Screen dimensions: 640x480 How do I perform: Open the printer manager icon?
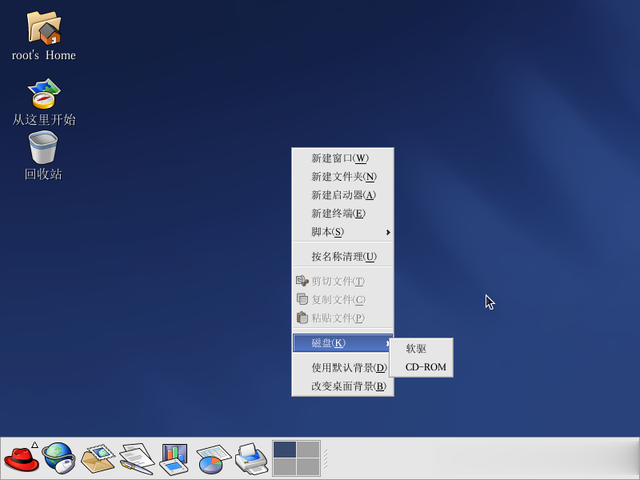tap(251, 459)
